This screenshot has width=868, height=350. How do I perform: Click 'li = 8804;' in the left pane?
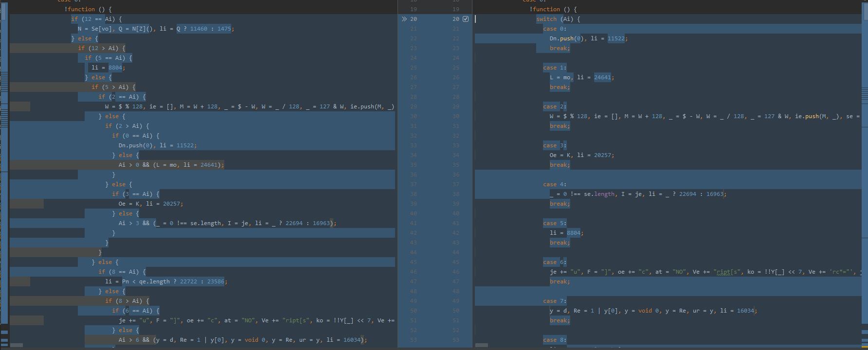pos(108,68)
